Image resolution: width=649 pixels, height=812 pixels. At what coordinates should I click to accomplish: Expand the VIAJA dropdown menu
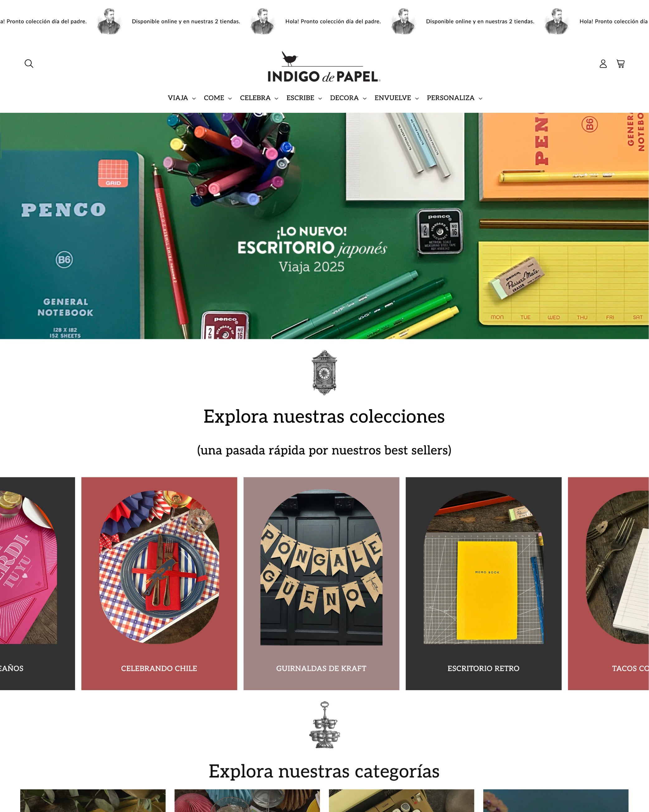[182, 98]
